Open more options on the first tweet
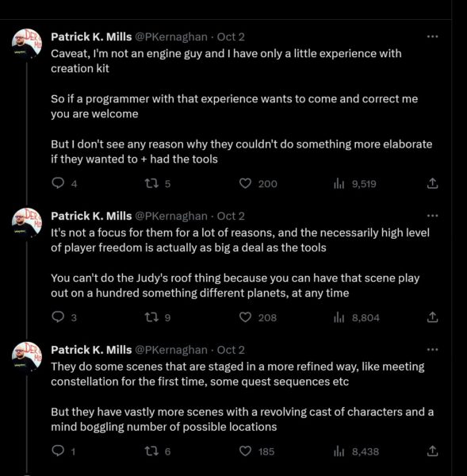Screen dimensions: 467x476 tap(432, 36)
